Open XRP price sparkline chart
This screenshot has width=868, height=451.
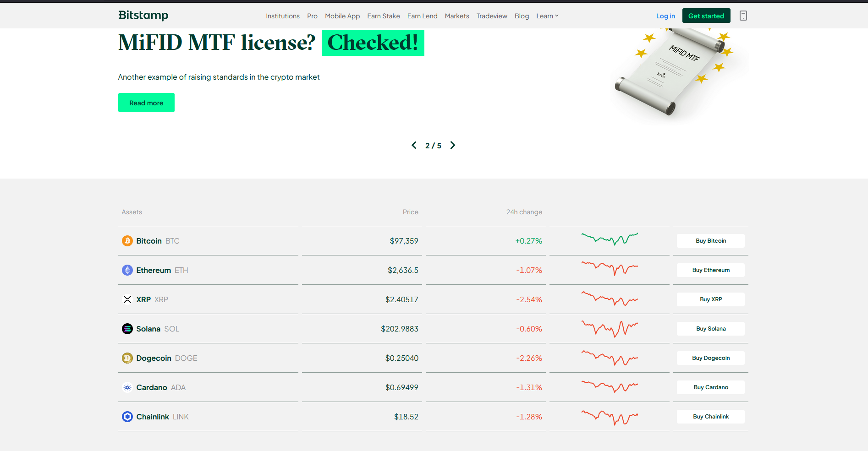[x=610, y=299]
